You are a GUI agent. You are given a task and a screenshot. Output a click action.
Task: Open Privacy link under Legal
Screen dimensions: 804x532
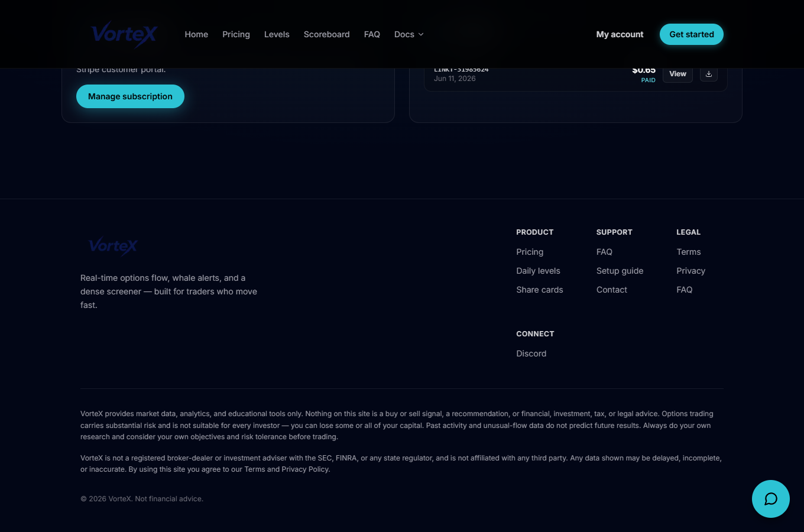click(691, 271)
